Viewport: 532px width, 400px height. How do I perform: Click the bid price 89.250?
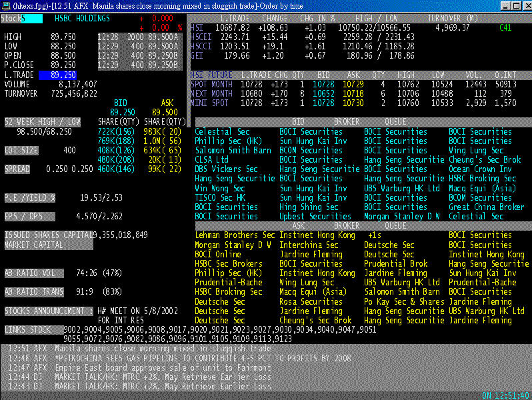coord(123,112)
